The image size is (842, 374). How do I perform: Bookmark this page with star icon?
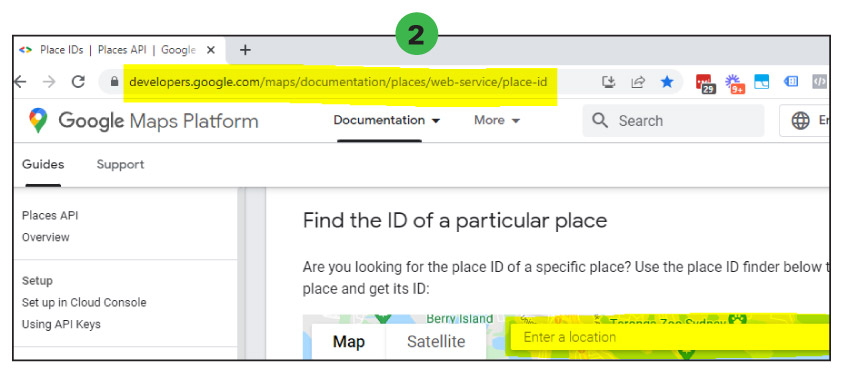667,82
